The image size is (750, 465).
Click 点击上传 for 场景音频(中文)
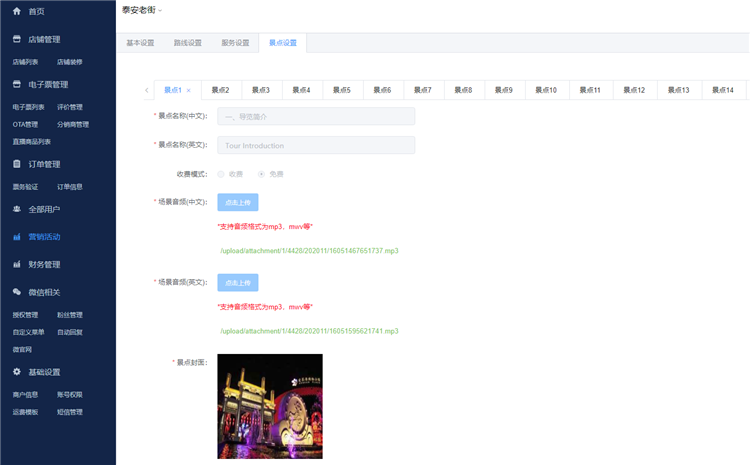[x=238, y=202]
